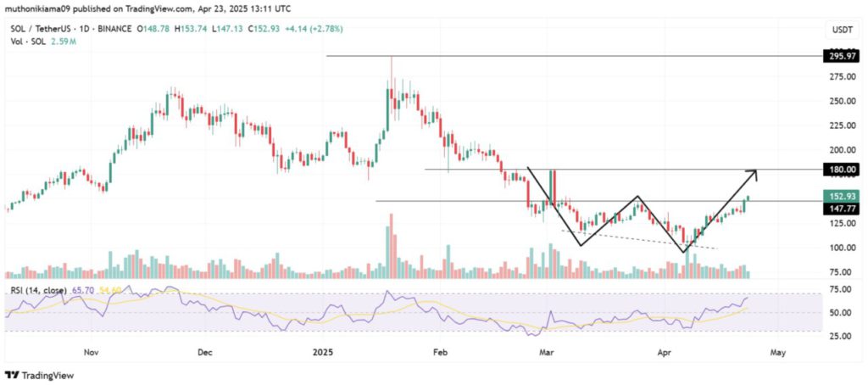The image size is (868, 385).
Task: Click the green 152.93 current price tag
Action: 841,196
